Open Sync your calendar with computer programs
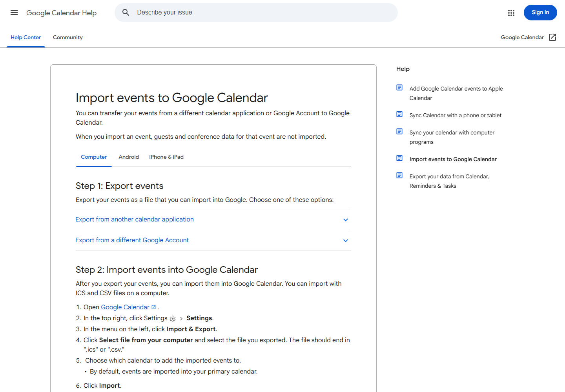Viewport: 565px width, 392px height. (x=452, y=137)
